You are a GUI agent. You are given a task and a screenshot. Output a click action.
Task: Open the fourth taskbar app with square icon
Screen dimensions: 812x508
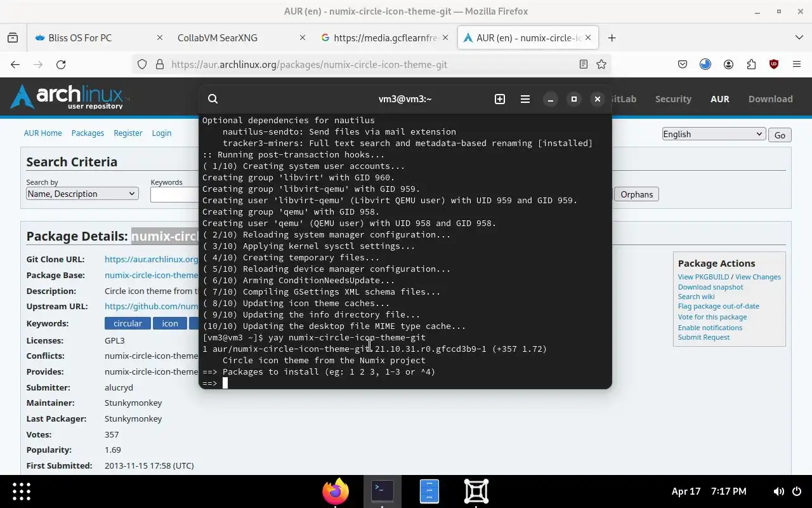(x=476, y=491)
